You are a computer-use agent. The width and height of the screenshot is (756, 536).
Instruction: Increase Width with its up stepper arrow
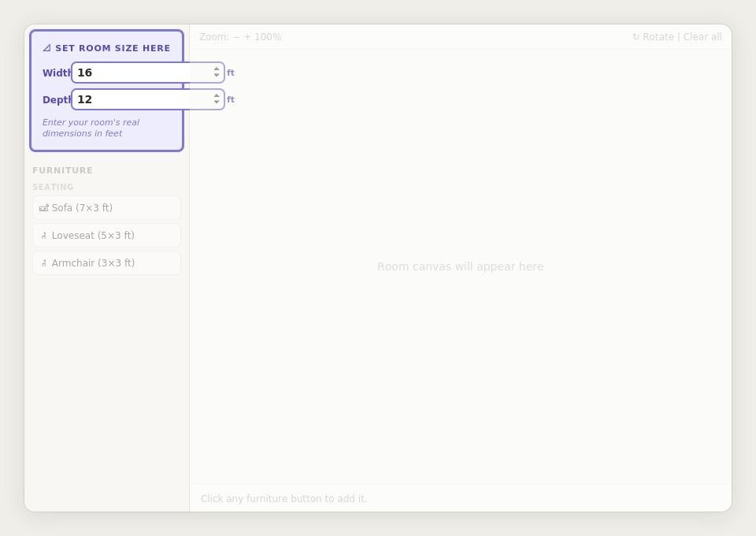217,69
